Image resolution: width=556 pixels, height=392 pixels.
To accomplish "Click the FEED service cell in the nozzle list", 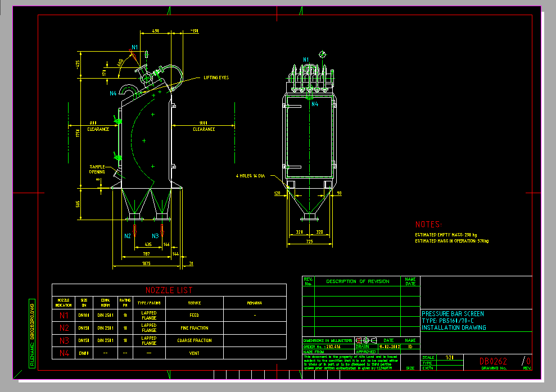I will (x=195, y=315).
